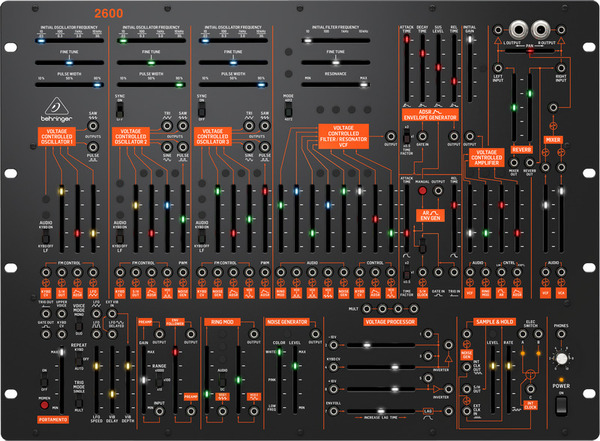Flip the Preamp Range switch
This screenshot has height=441, width=600.
[x=159, y=379]
